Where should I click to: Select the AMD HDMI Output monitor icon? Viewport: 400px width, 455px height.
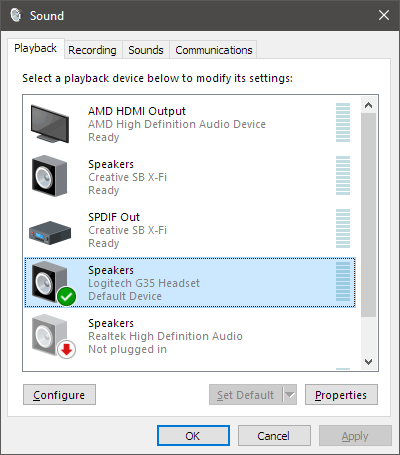tap(50, 124)
